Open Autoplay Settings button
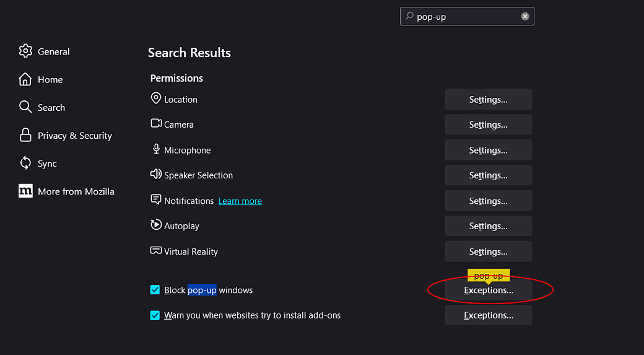 pyautogui.click(x=488, y=226)
